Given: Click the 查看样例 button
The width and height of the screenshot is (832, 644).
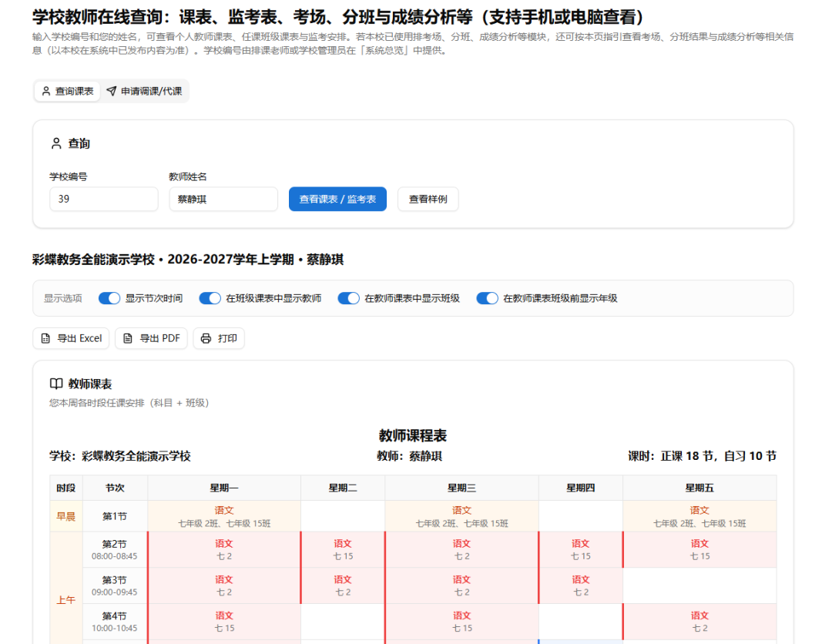Looking at the screenshot, I should pyautogui.click(x=428, y=199).
